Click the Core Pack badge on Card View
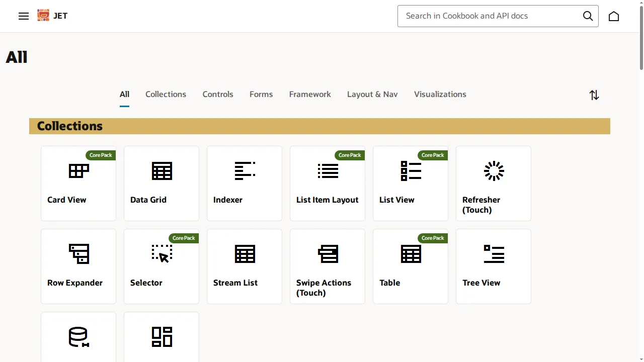Screen dimensions: 644x362 (101, 155)
